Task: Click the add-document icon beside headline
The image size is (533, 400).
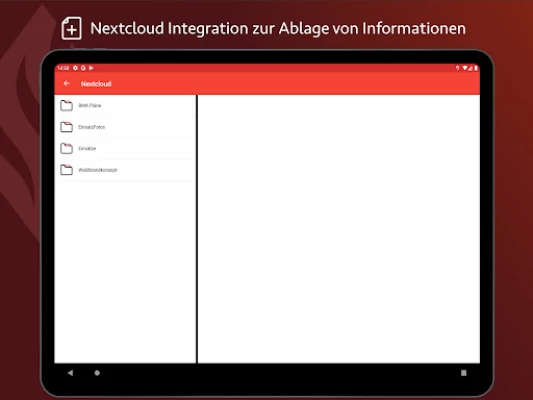Action: pos(71,29)
